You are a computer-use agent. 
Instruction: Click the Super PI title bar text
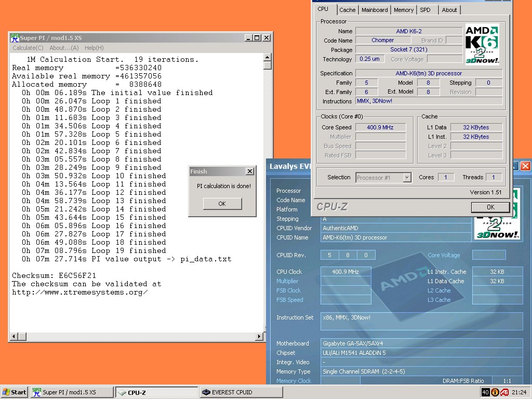point(51,37)
